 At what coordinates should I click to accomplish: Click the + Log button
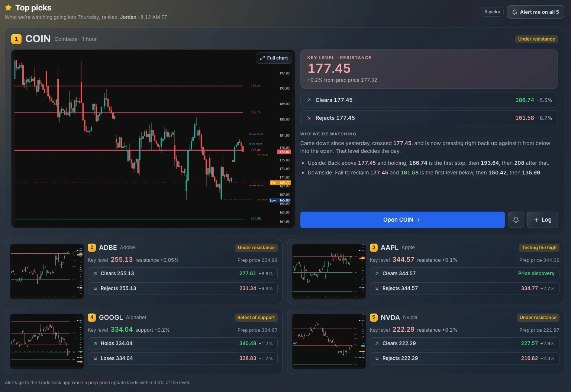(x=542, y=220)
